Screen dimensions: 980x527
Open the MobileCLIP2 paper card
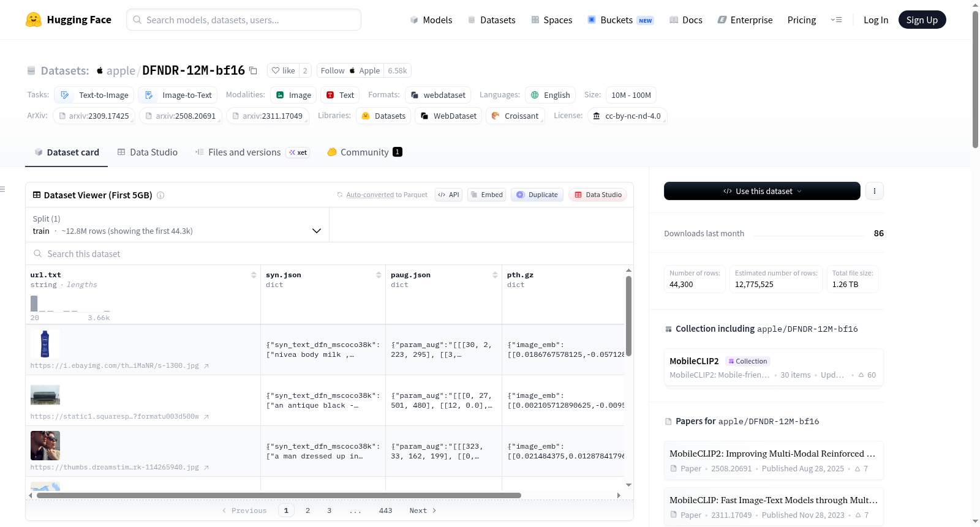[x=774, y=460]
